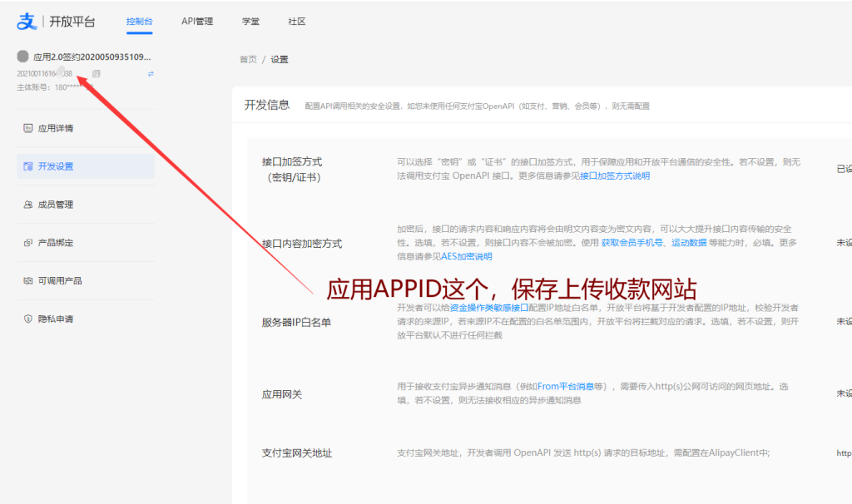Open the 社区 tab
This screenshot has width=852, height=504.
point(297,21)
